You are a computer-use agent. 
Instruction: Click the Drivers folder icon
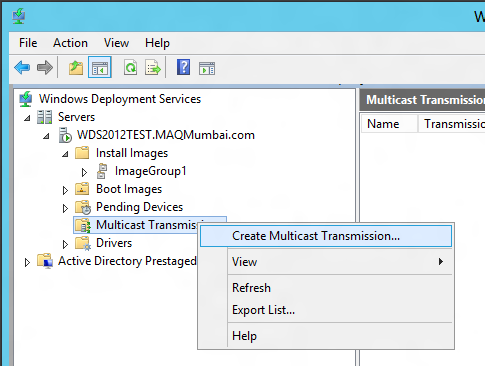click(x=83, y=243)
